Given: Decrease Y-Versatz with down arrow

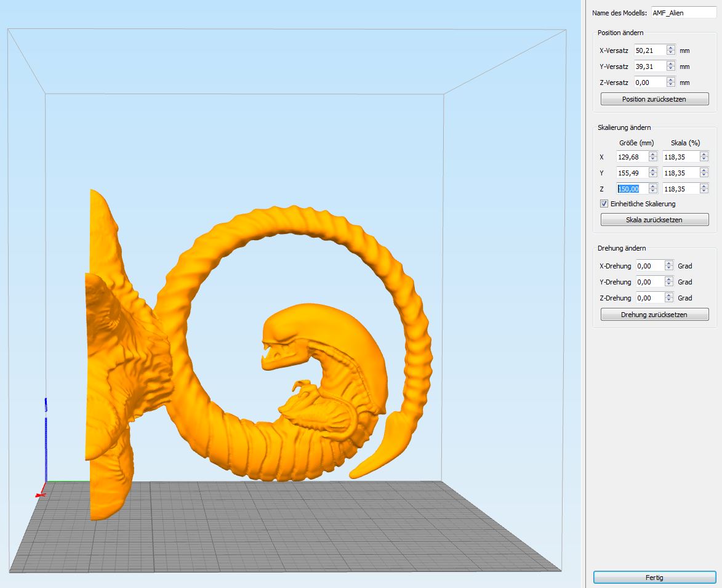Looking at the screenshot, I should [x=671, y=69].
